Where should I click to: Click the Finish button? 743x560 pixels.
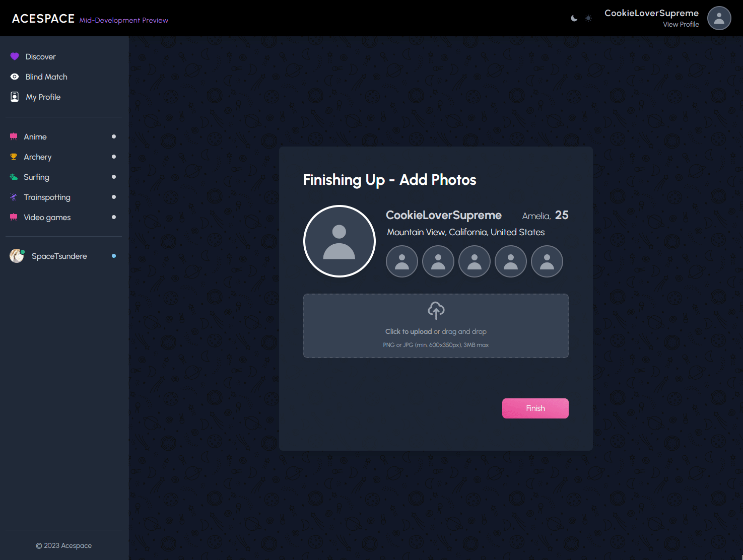coord(535,408)
